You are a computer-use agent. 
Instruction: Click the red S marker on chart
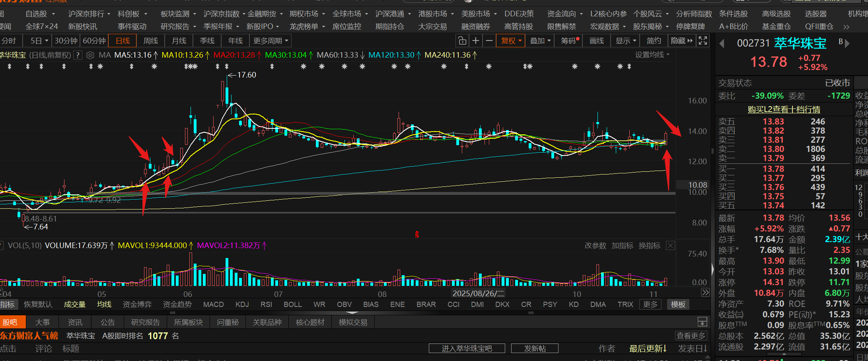[x=417, y=235]
